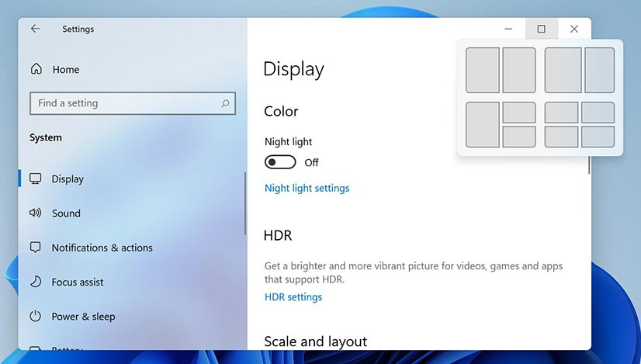The image size is (641, 364).
Task: Click the maximize button showing snap layouts
Action: pos(541,29)
